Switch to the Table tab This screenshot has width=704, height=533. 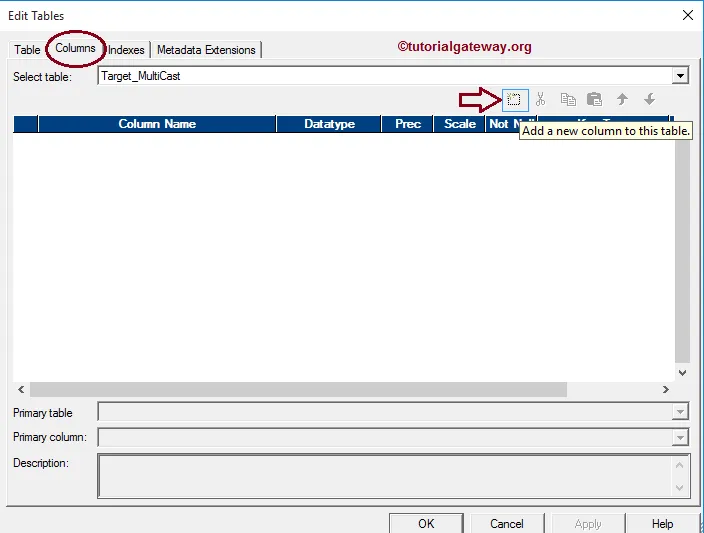click(27, 50)
